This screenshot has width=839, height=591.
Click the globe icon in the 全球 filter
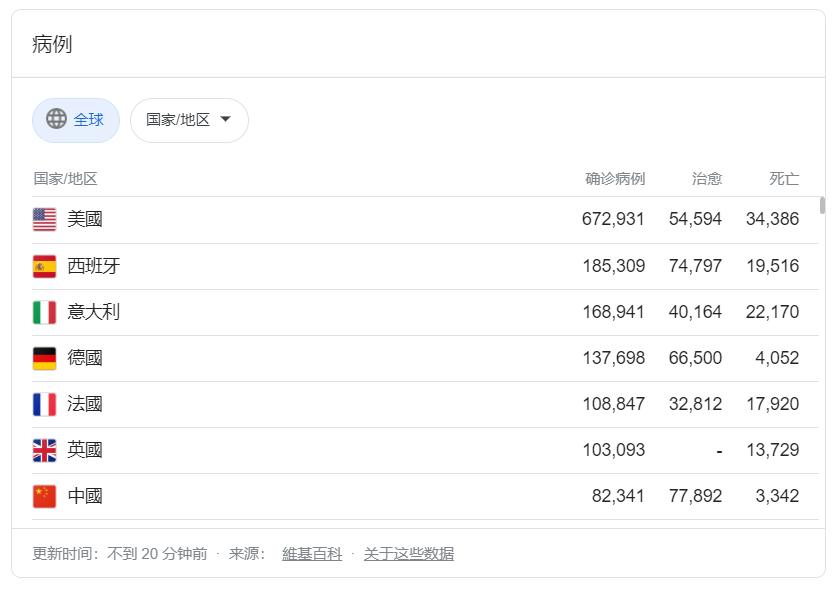click(56, 119)
